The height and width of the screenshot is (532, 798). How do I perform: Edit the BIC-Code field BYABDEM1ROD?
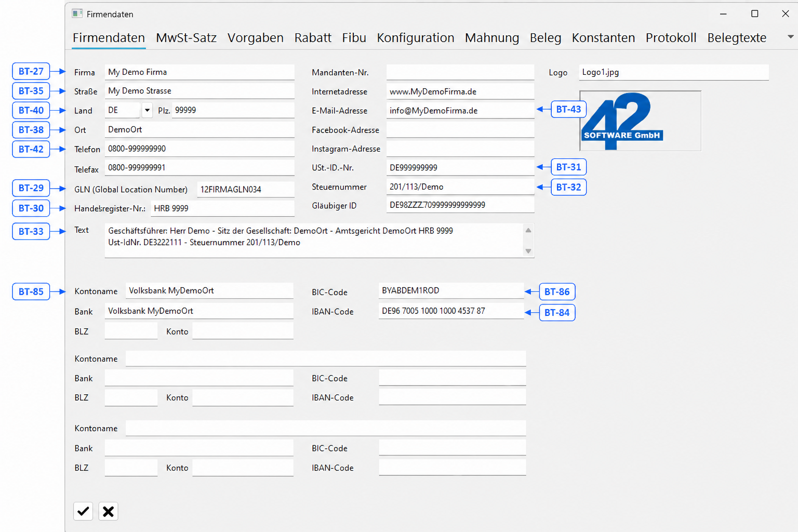[x=451, y=290]
